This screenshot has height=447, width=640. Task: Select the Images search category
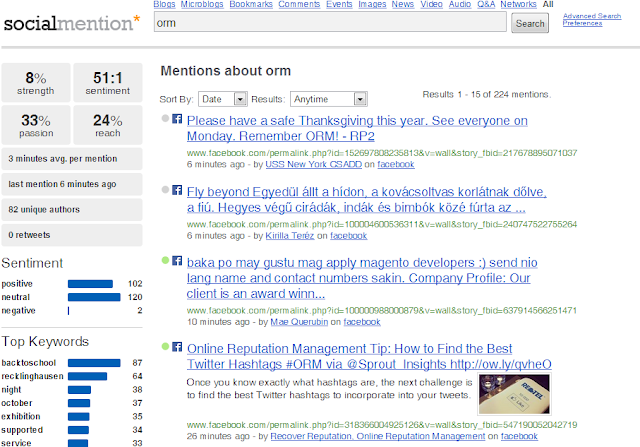[372, 4]
